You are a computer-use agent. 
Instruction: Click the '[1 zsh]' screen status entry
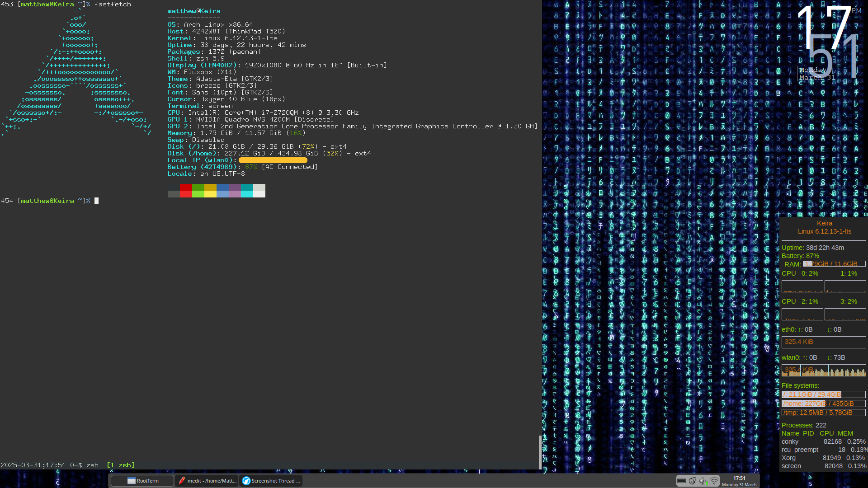[x=121, y=465]
